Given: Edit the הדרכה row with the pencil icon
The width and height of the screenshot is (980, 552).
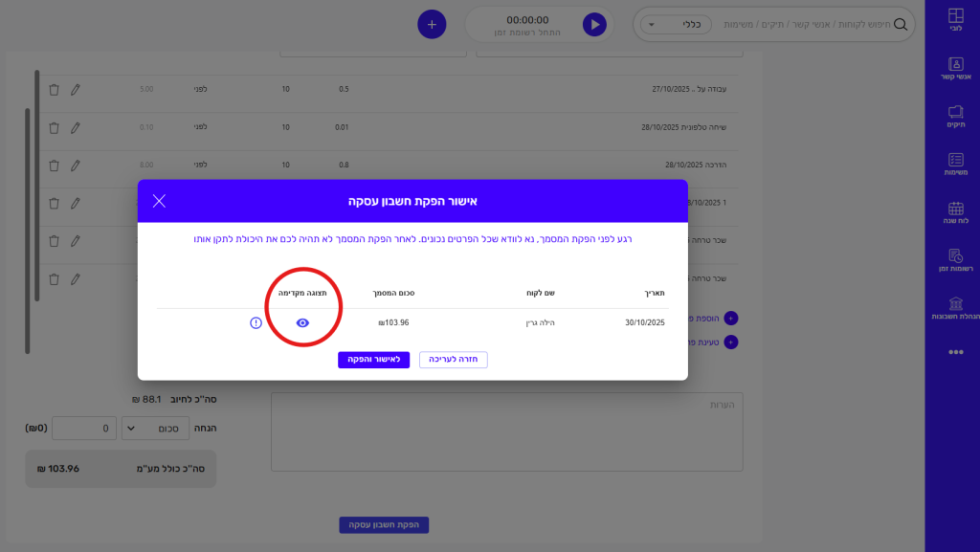Looking at the screenshot, I should (76, 165).
